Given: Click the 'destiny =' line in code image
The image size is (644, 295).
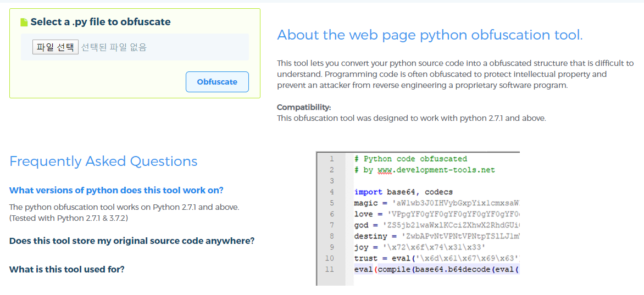Looking at the screenshot, I should point(437,236).
